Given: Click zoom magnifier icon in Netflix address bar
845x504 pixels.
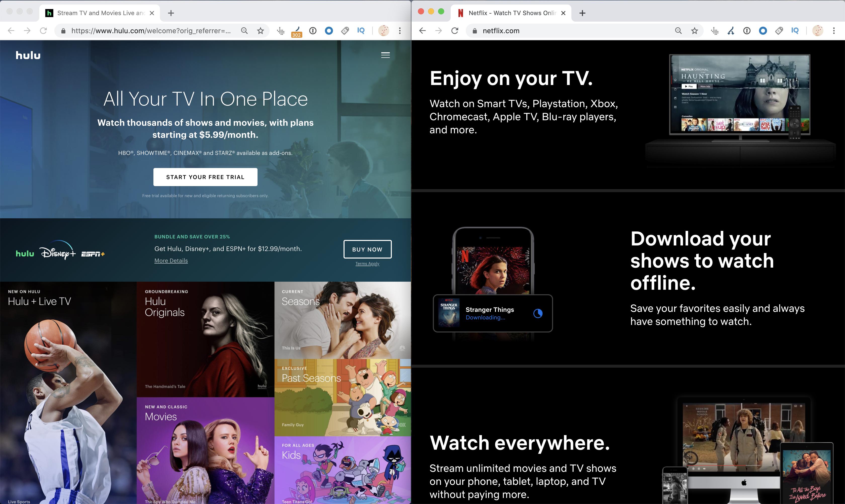Looking at the screenshot, I should [x=678, y=31].
